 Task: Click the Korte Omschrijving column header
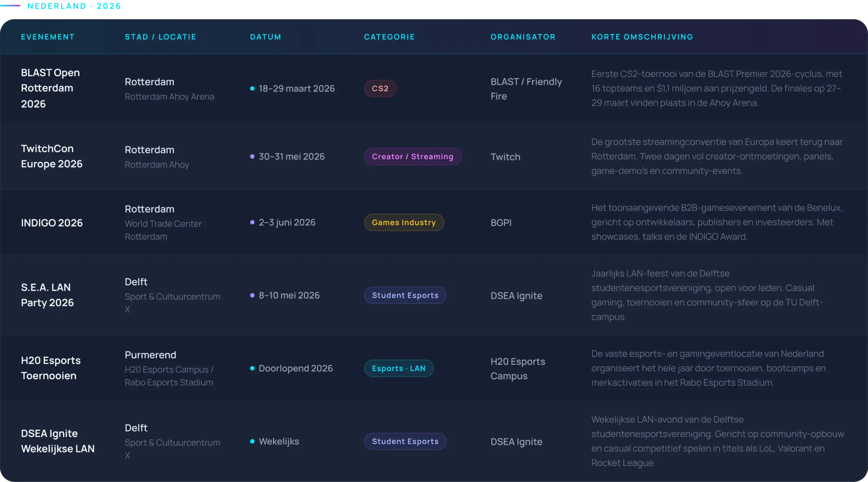(x=642, y=37)
